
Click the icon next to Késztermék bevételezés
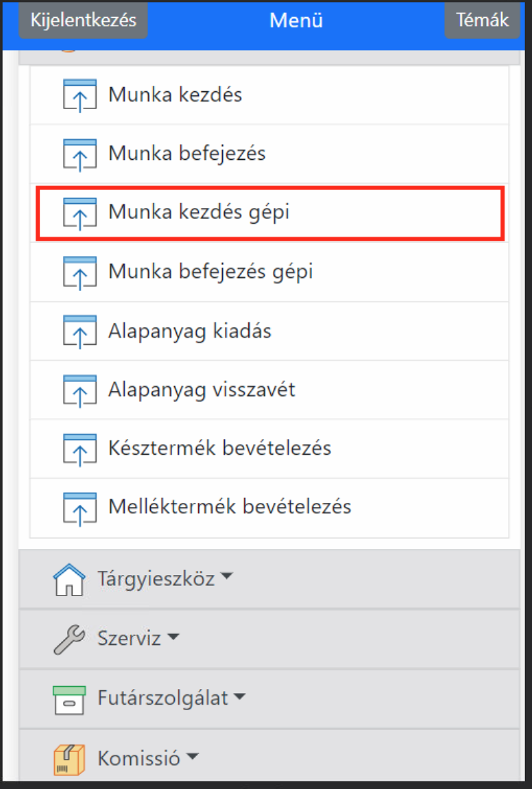click(x=80, y=449)
